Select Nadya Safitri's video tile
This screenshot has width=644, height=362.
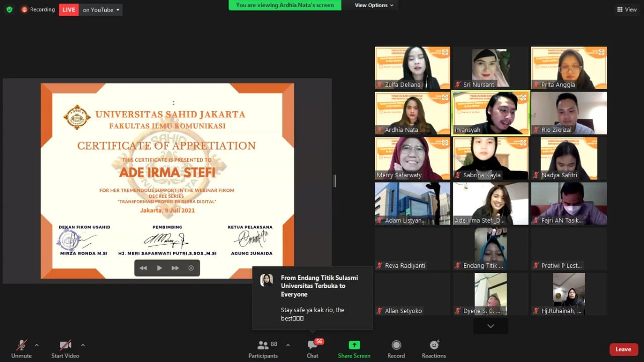tap(569, 159)
